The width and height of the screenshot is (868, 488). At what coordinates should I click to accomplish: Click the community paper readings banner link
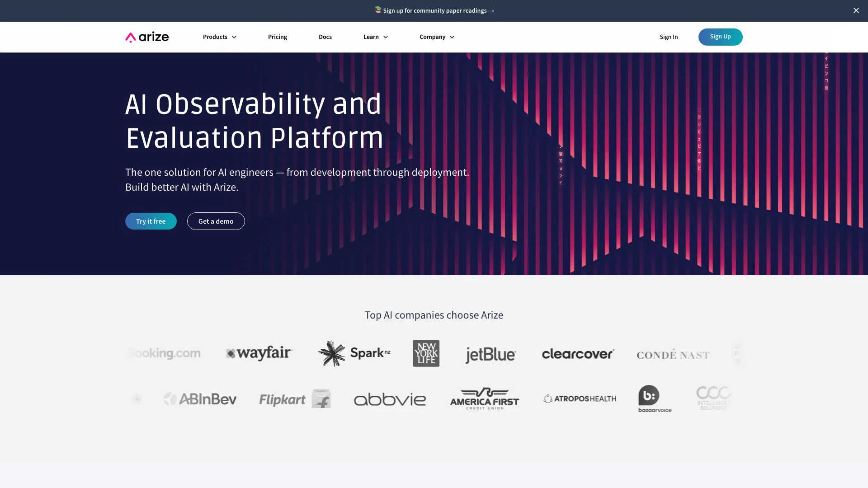[x=434, y=11]
